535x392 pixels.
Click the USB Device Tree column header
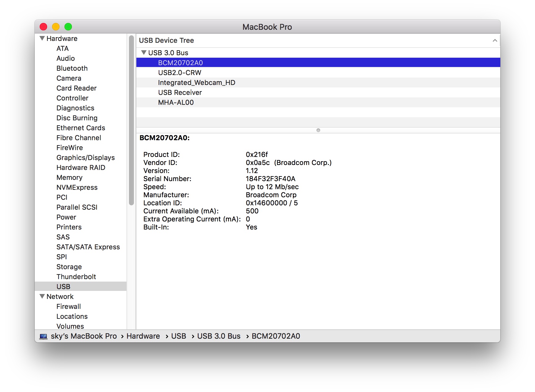(x=318, y=41)
